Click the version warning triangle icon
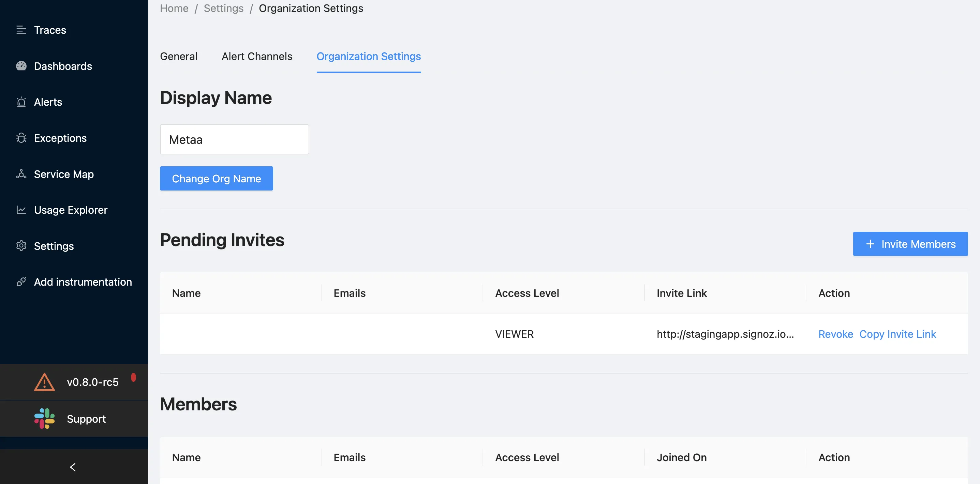Screen dimensions: 980x484 45,382
